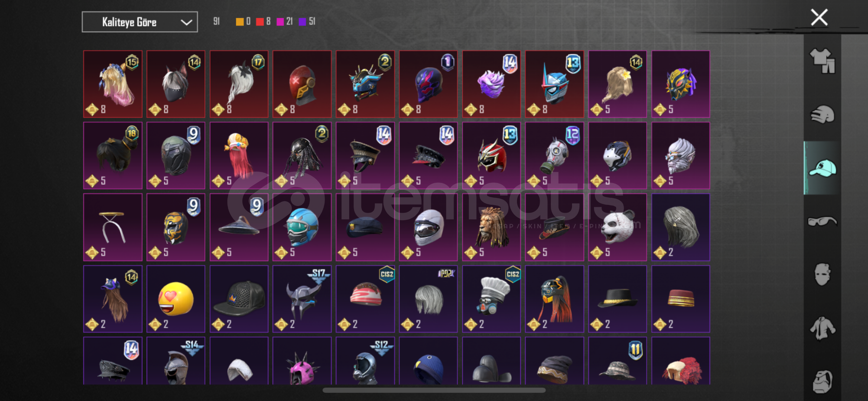Filter by the red quality swatch
The width and height of the screenshot is (868, 401).
click(x=260, y=22)
